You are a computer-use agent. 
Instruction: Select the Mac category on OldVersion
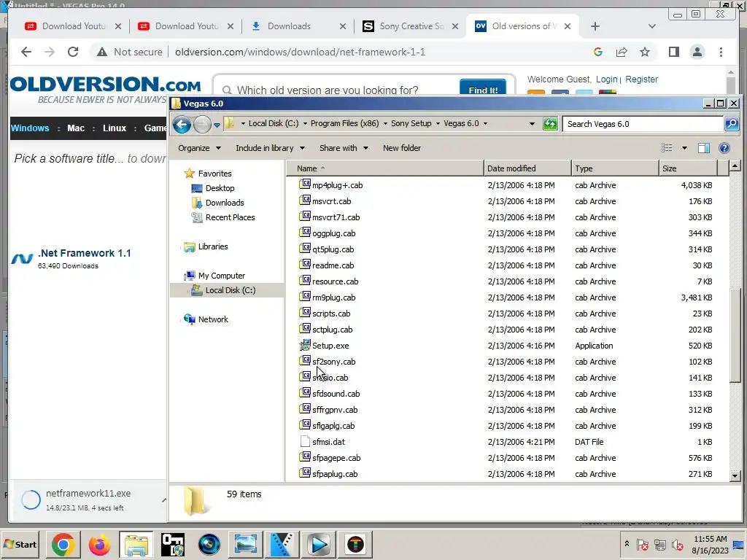(x=76, y=128)
